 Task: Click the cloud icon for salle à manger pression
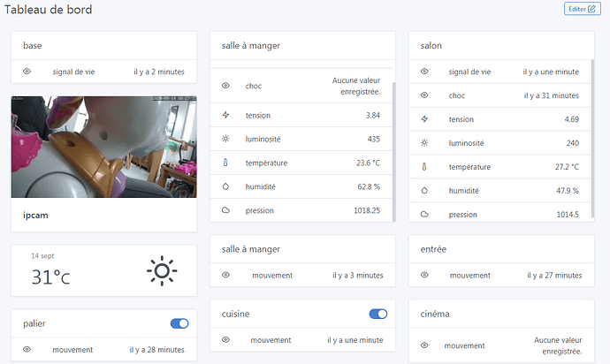225,210
